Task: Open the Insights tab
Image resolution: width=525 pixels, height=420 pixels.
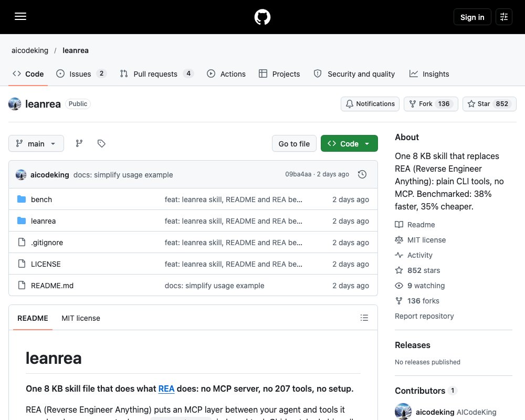Action: tap(429, 74)
